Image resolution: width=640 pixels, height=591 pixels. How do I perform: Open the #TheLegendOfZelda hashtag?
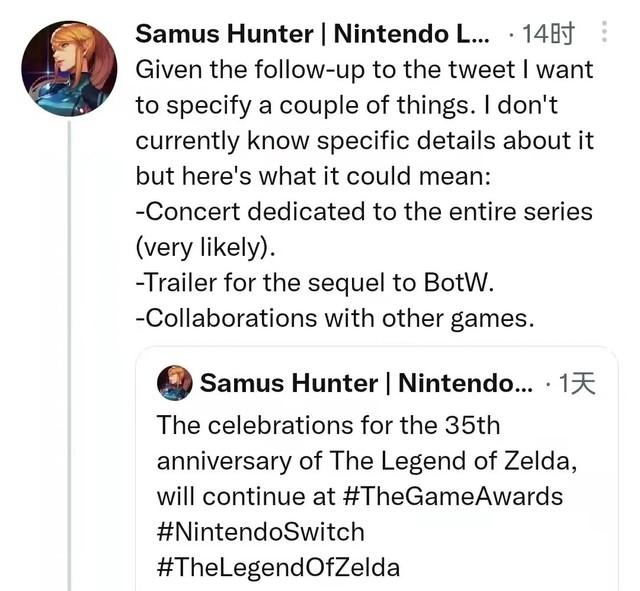click(278, 567)
